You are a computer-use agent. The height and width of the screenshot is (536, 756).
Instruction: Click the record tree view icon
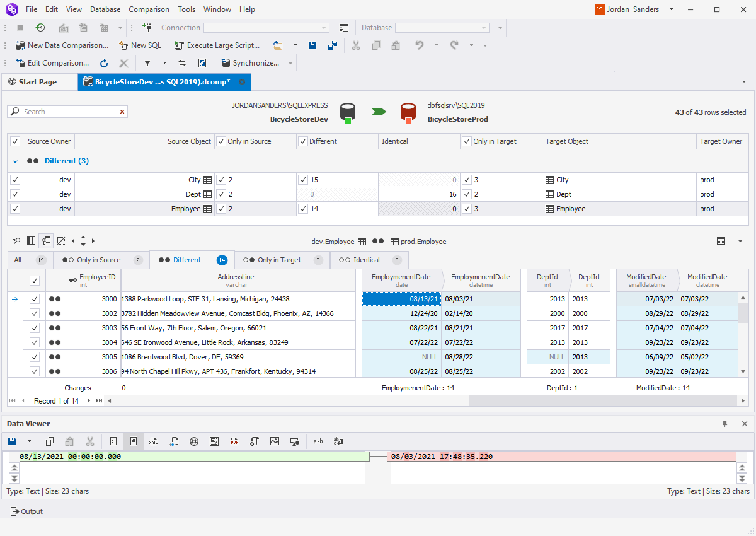[x=46, y=241]
